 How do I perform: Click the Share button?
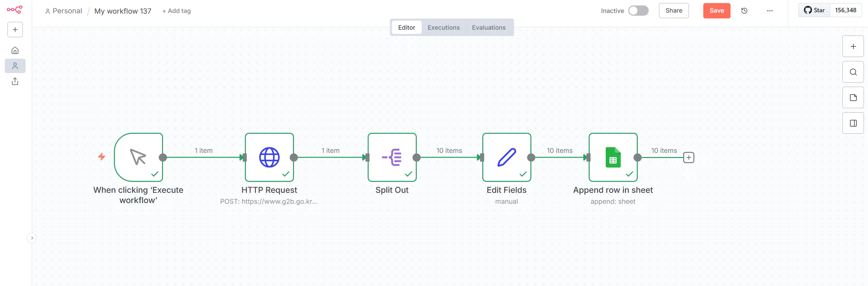pyautogui.click(x=674, y=11)
